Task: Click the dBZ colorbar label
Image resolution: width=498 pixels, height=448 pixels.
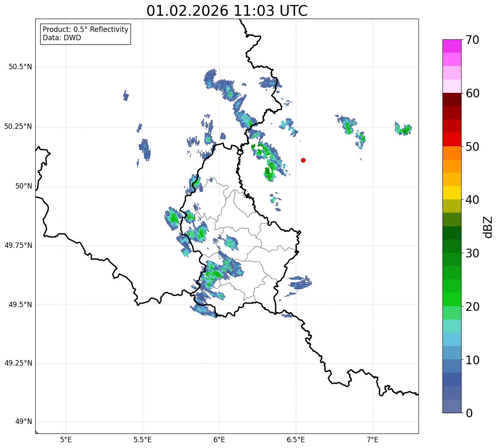Action: [x=488, y=226]
